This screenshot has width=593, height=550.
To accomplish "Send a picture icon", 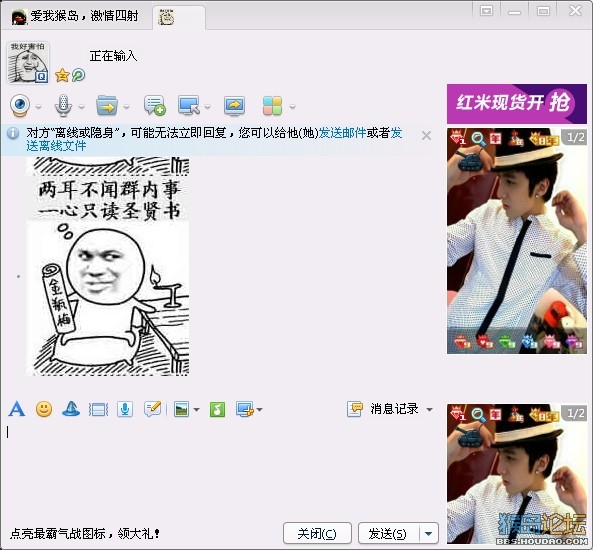I will [182, 409].
